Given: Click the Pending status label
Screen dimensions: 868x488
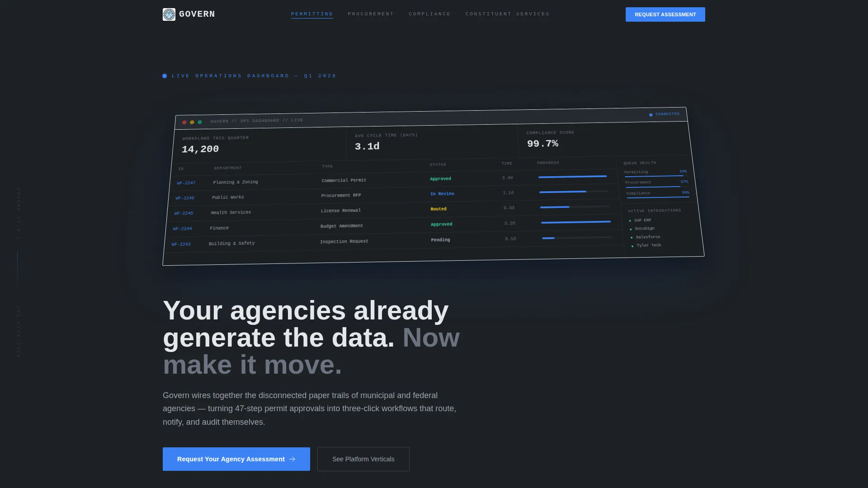Looking at the screenshot, I should pyautogui.click(x=440, y=240).
